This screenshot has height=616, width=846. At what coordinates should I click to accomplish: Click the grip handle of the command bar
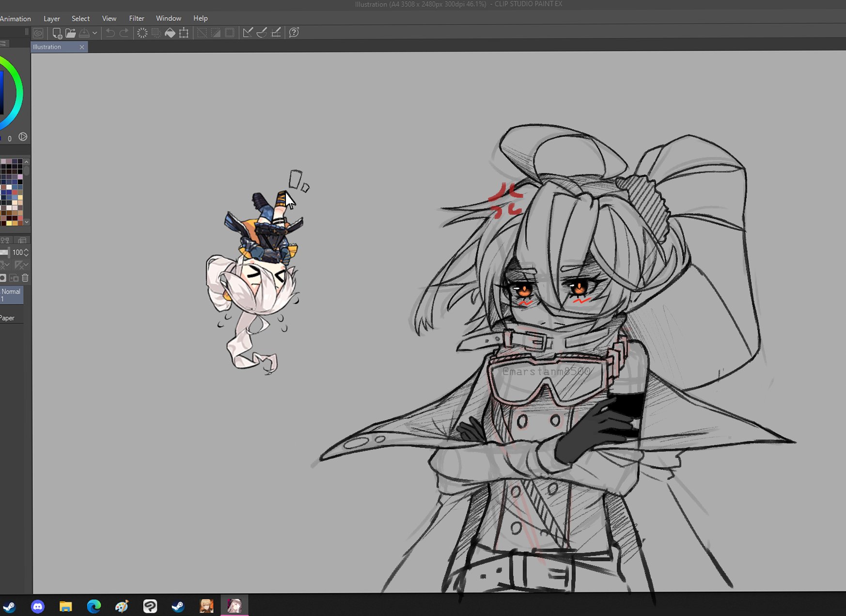[27, 32]
